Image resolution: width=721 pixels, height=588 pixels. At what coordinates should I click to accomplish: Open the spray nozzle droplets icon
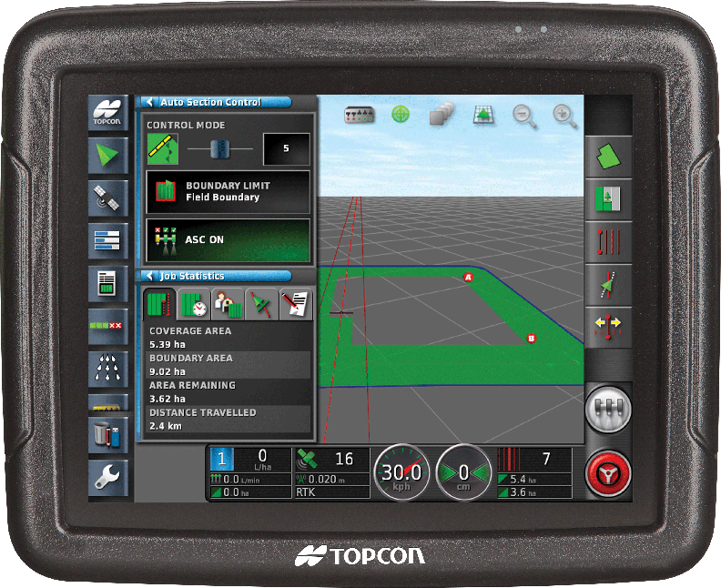point(107,368)
